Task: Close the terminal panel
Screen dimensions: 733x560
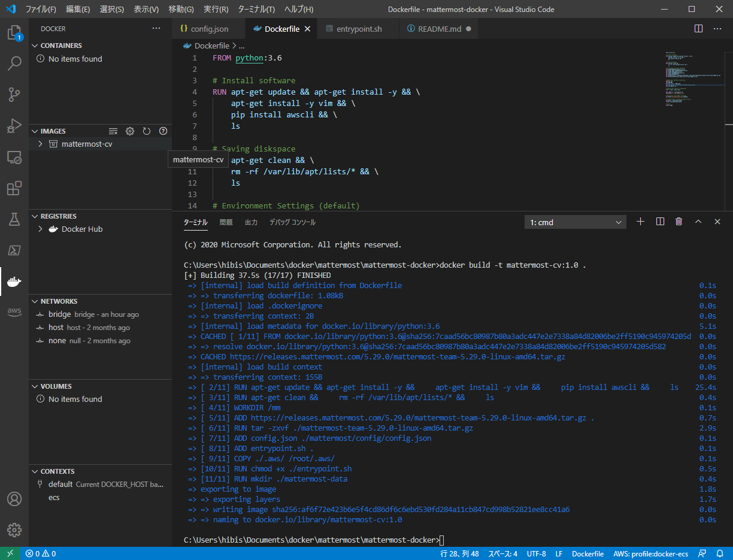Action: [717, 222]
